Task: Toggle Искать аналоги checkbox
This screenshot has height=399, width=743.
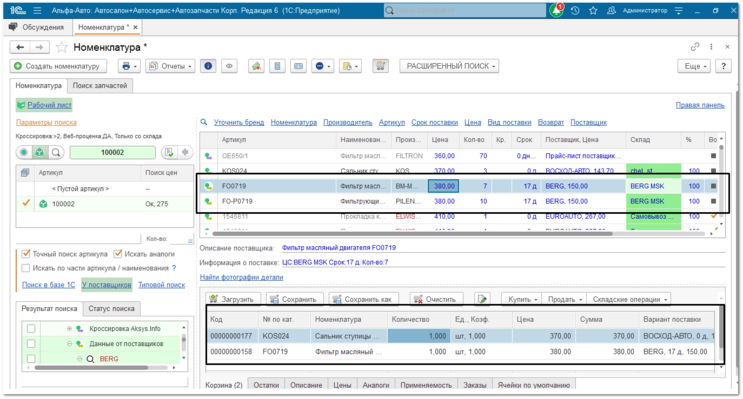Action: point(118,254)
